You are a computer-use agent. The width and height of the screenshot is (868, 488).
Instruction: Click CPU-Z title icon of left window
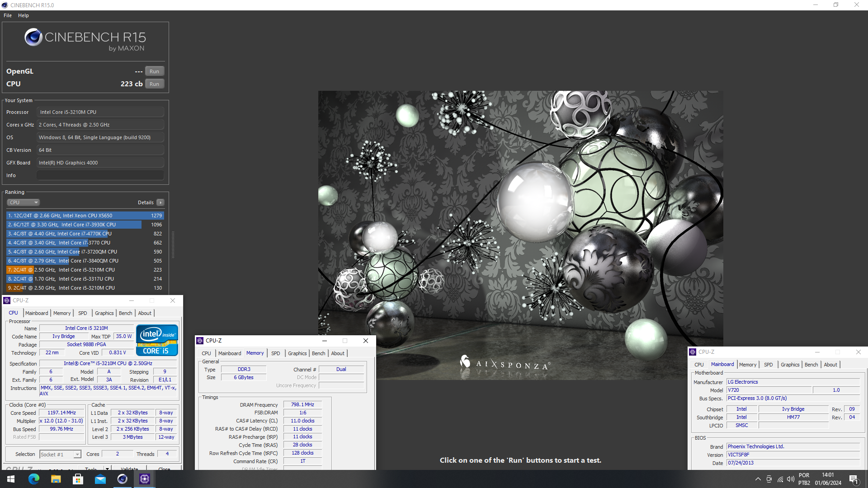pos(7,300)
